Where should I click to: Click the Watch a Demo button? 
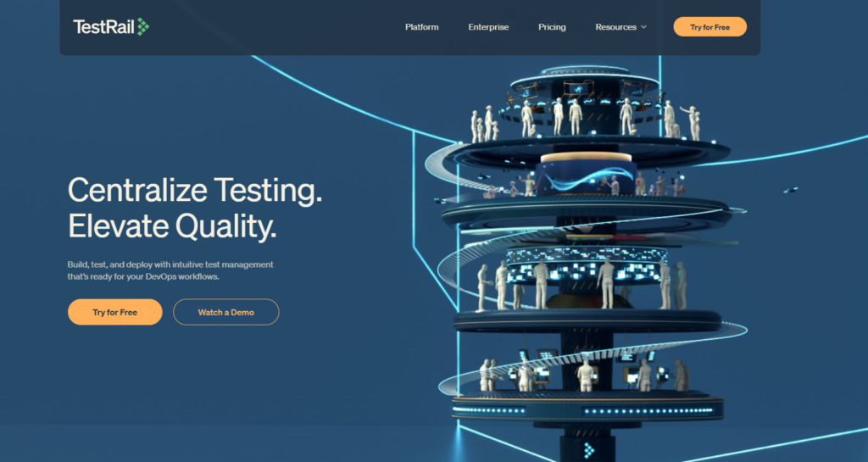coord(225,312)
